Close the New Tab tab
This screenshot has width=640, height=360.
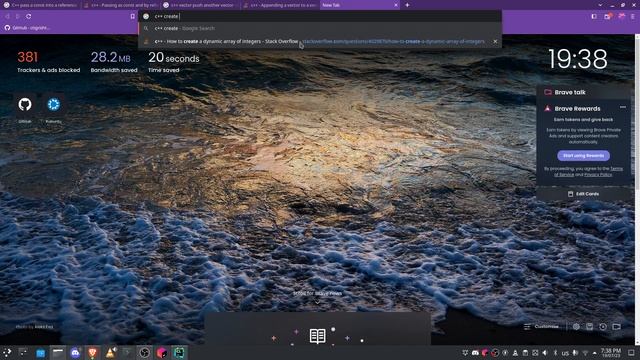tap(396, 5)
